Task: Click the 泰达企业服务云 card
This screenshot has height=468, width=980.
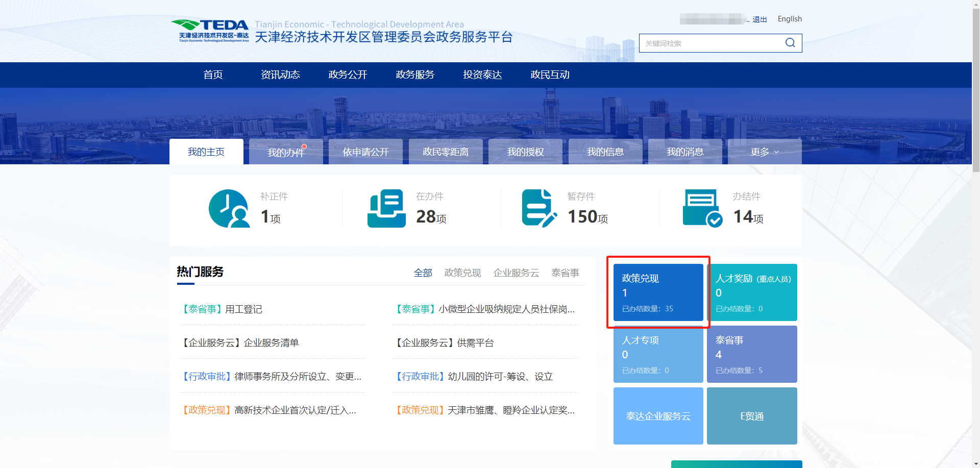Action: tap(658, 416)
